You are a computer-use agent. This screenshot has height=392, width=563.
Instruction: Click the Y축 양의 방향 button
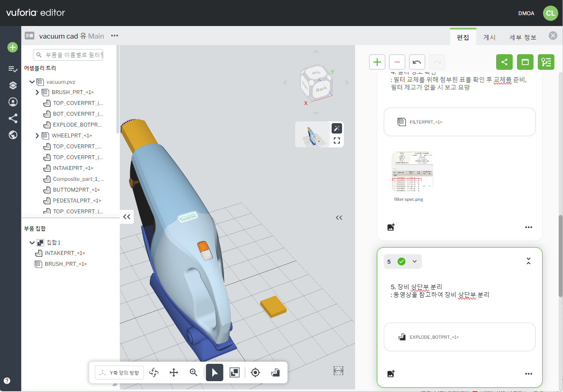point(119,372)
